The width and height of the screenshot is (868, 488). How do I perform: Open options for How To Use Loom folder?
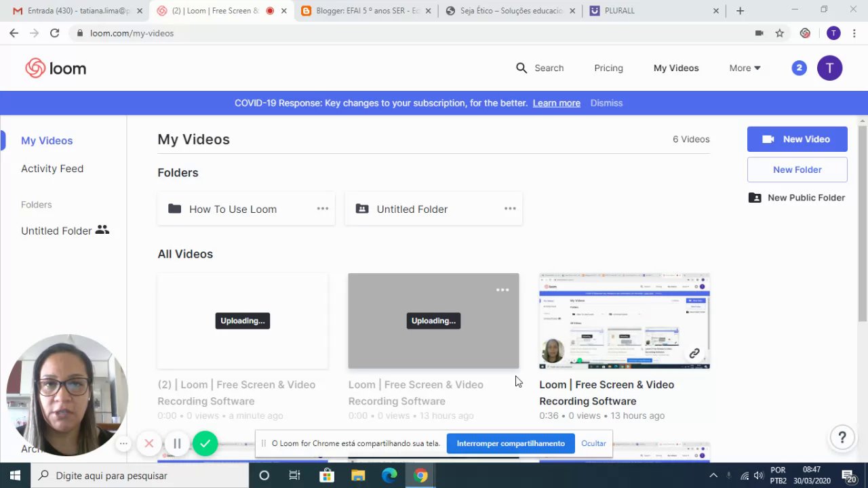pos(323,209)
